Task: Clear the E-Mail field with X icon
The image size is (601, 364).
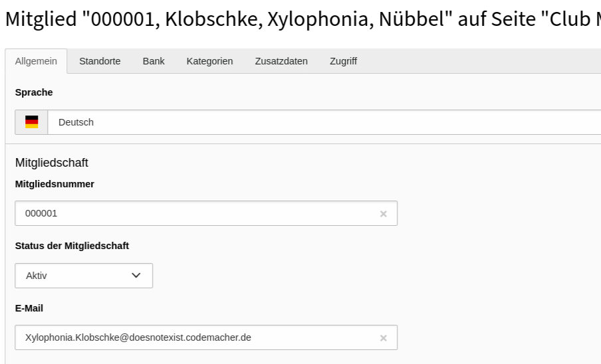Action: coord(384,338)
